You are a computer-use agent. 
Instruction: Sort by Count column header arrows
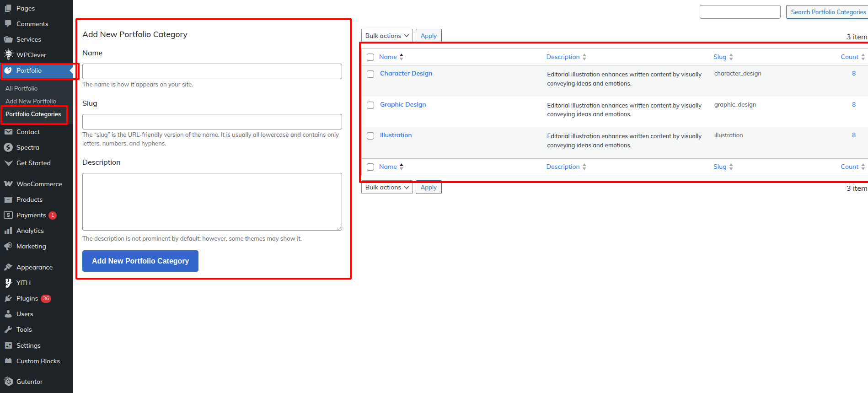pyautogui.click(x=863, y=57)
